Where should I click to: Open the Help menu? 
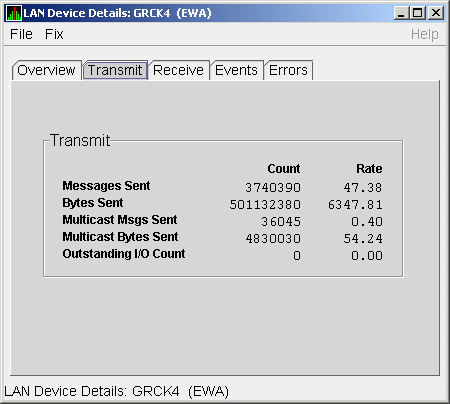[x=424, y=34]
